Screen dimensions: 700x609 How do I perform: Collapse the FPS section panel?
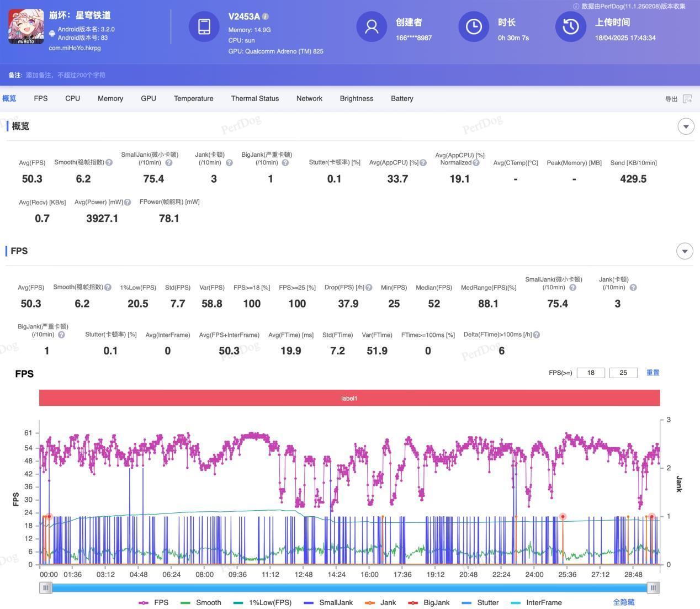685,251
